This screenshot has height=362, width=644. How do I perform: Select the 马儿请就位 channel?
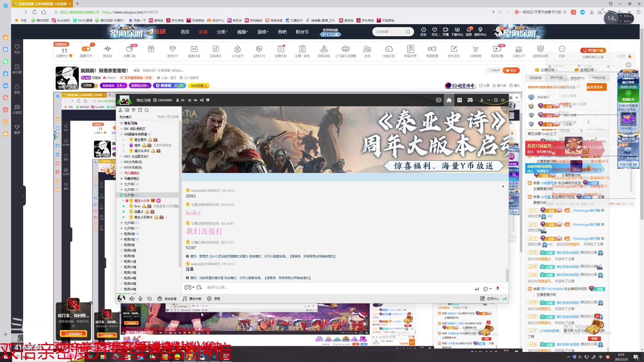tap(131, 173)
